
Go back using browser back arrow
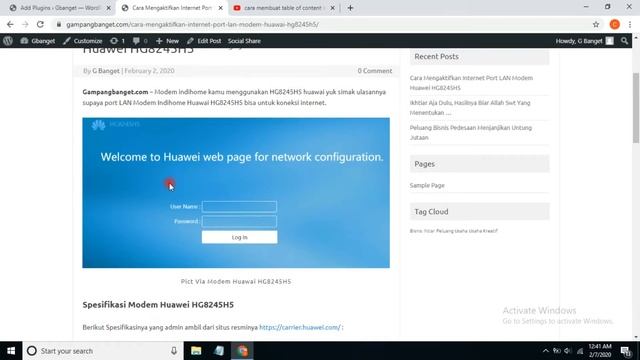[10, 24]
